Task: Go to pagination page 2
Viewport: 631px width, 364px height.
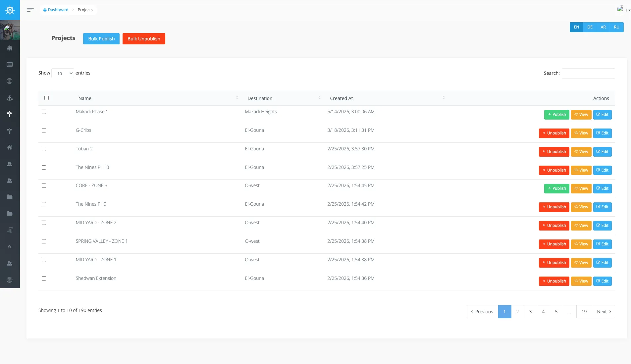Action: click(x=517, y=312)
